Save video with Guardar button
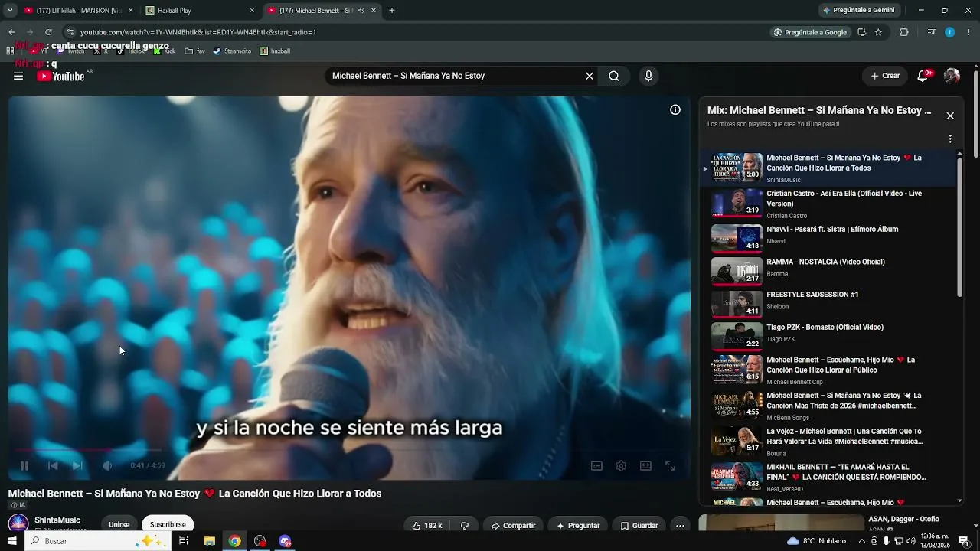 (x=639, y=526)
